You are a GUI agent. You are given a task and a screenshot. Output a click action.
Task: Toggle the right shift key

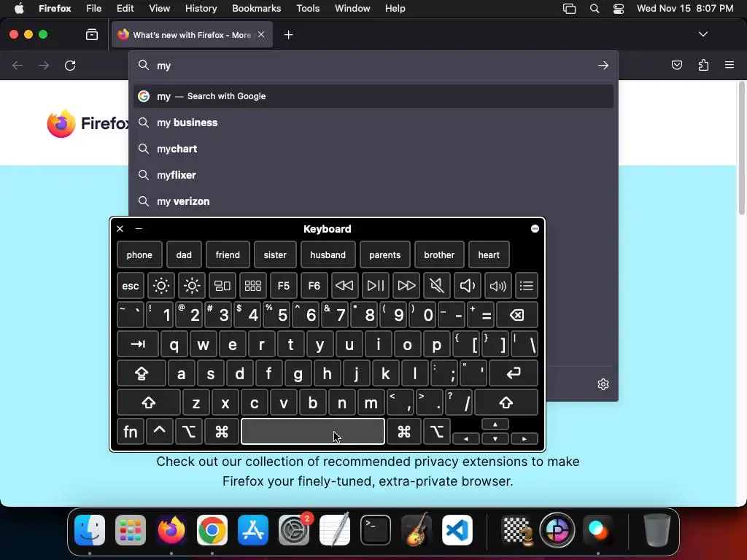tap(506, 402)
